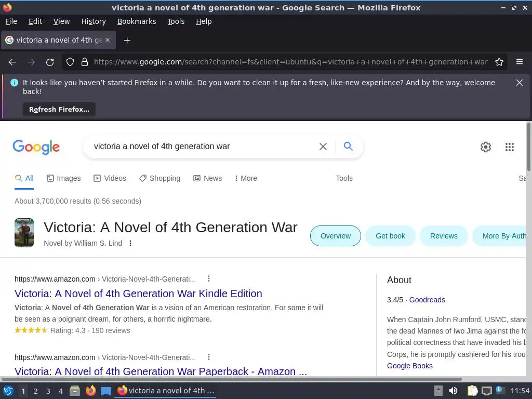Screen dimensions: 532x399
Task: Open Google quick settings gear
Action: click(x=486, y=147)
